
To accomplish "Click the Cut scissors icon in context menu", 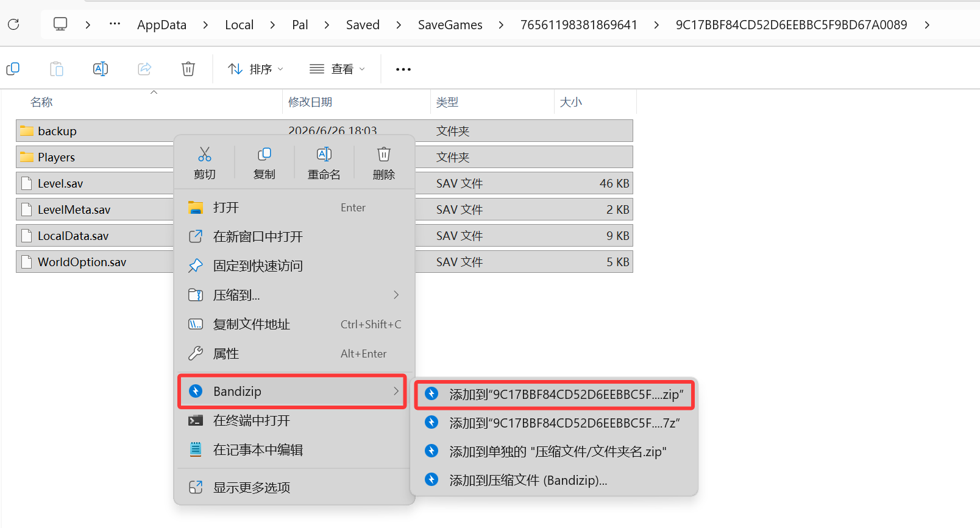I will (x=205, y=154).
